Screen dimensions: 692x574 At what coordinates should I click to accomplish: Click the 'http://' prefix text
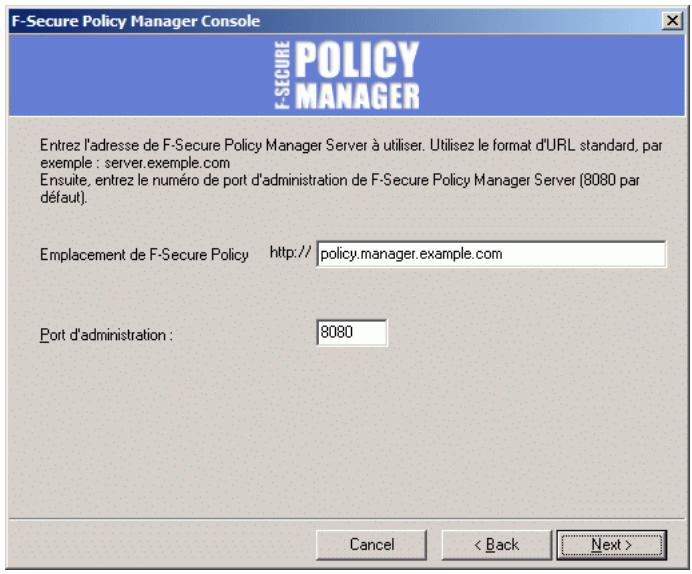tap(290, 252)
